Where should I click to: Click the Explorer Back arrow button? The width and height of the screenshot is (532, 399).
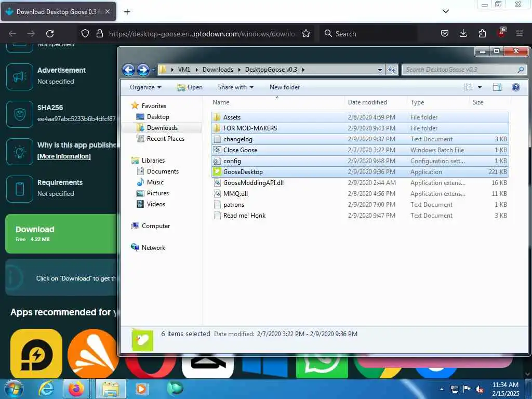click(129, 70)
